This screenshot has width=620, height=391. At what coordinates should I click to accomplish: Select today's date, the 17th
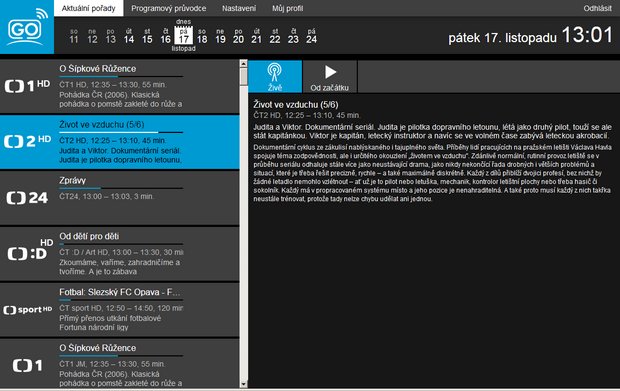183,36
